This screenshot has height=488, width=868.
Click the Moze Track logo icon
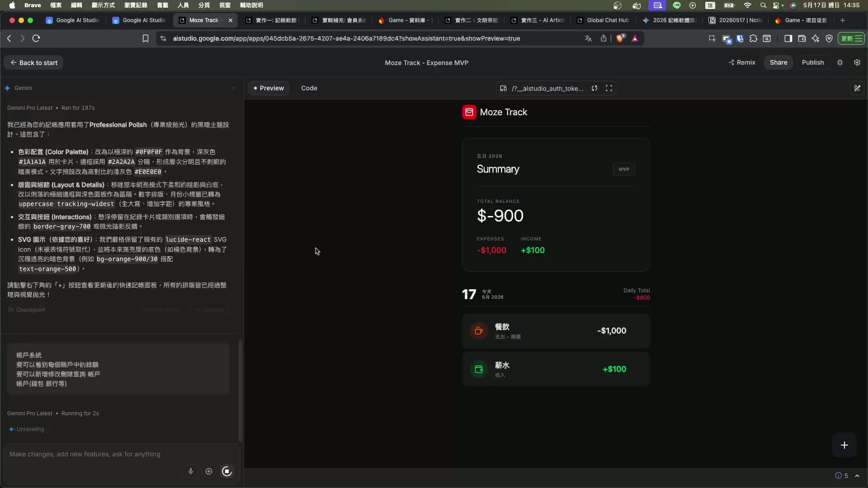click(x=469, y=112)
